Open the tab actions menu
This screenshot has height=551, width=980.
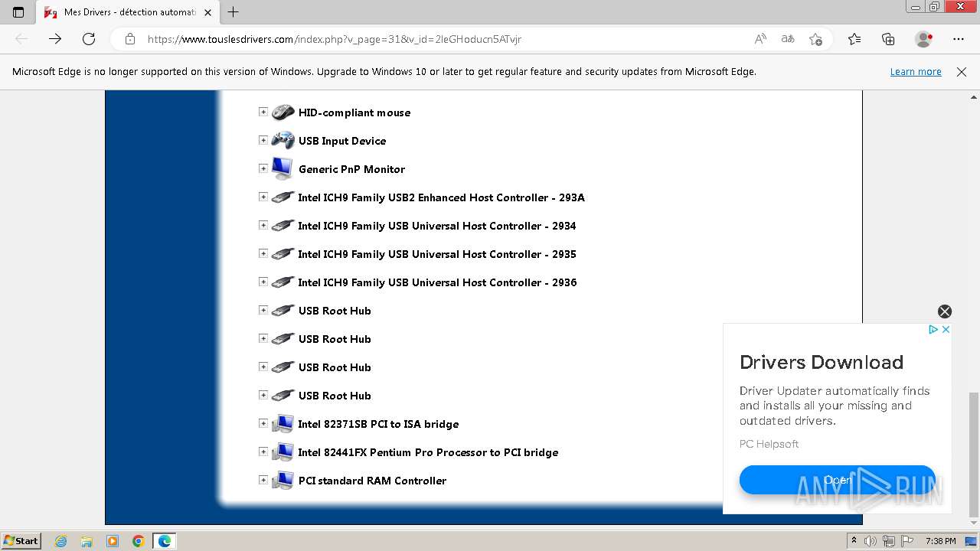click(18, 12)
